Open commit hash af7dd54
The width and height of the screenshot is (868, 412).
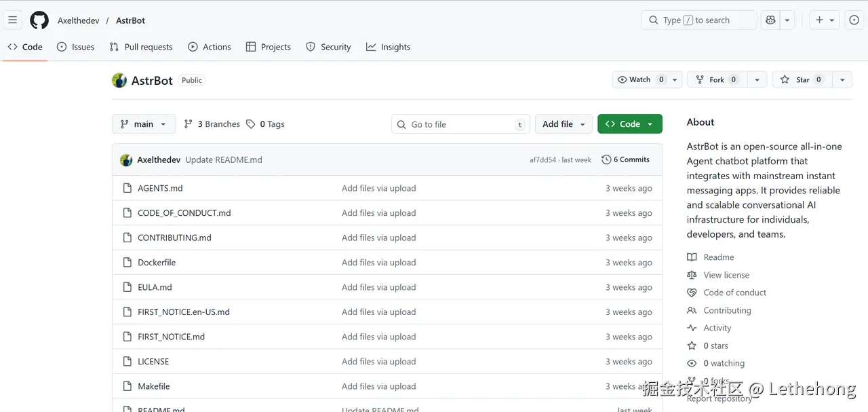pos(542,160)
